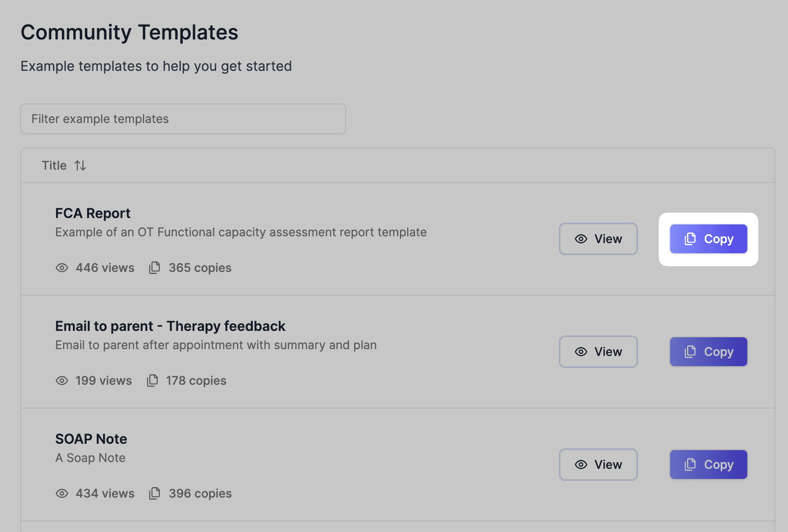Select the Title column header
The image size is (788, 532).
pos(54,165)
